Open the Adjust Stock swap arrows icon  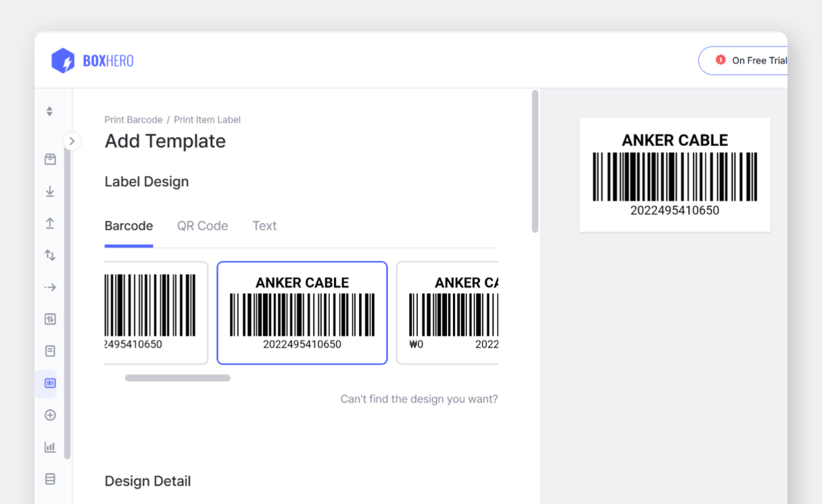pos(50,255)
